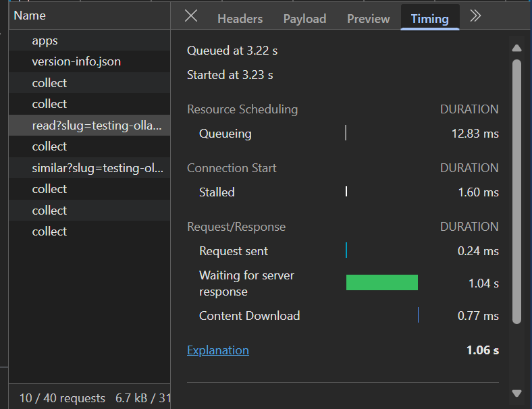Click the timing panel scroll-down arrow
The image size is (532, 409).
516,393
